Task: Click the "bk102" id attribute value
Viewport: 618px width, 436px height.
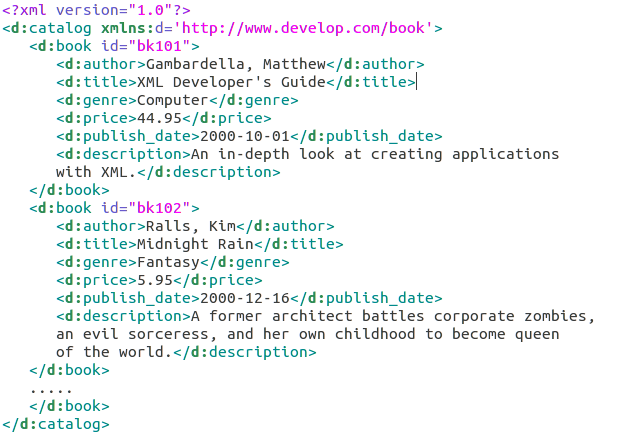Action: click(167, 208)
